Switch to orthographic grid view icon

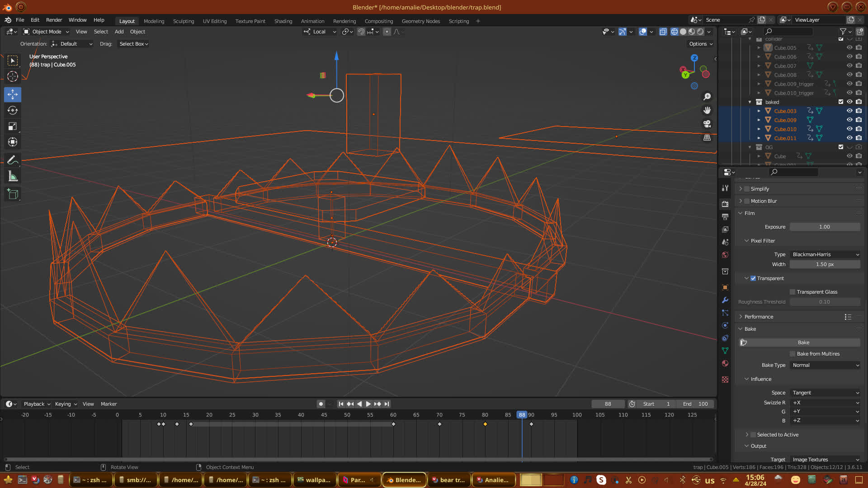tap(707, 138)
